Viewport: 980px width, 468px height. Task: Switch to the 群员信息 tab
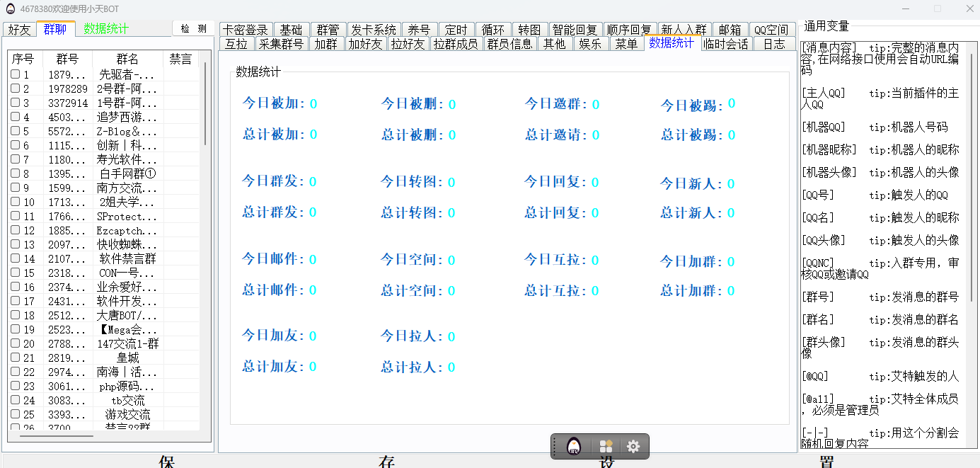(x=510, y=44)
